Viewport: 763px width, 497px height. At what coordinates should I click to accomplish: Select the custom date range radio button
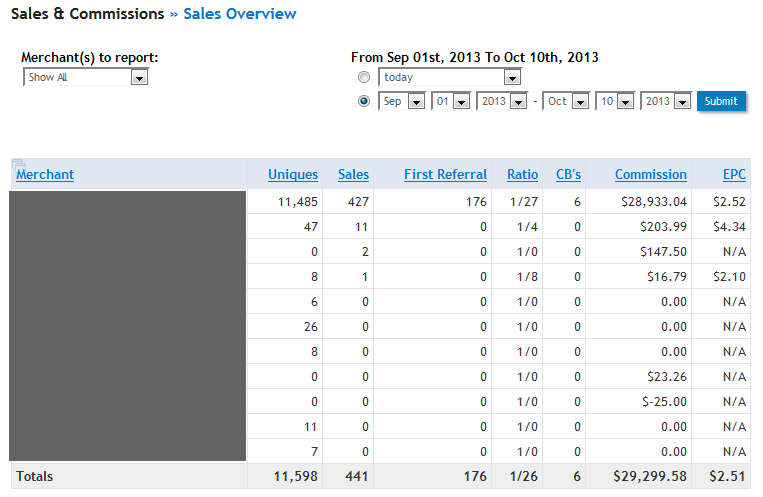pos(364,101)
